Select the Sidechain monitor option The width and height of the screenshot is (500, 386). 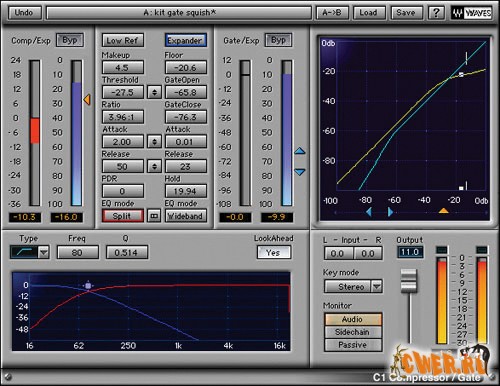click(352, 332)
